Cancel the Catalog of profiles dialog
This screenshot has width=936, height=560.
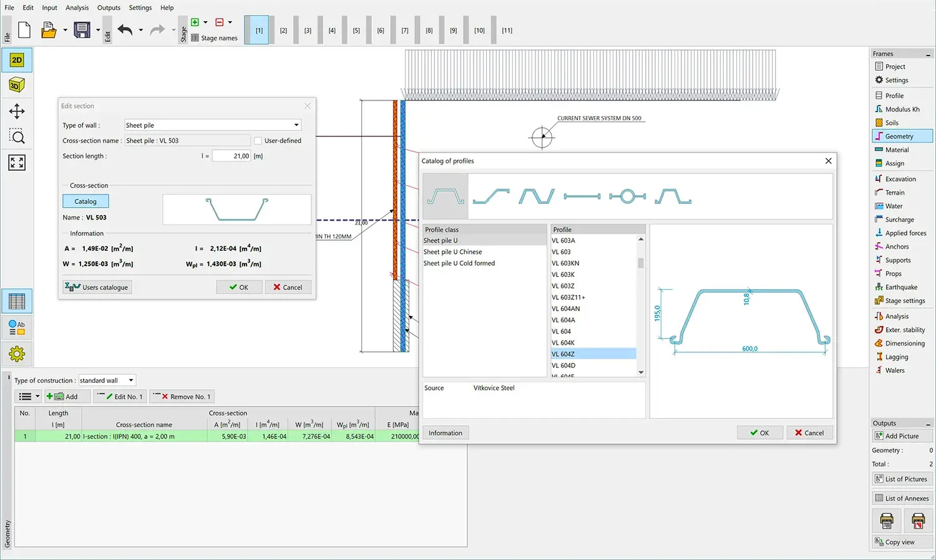click(809, 433)
